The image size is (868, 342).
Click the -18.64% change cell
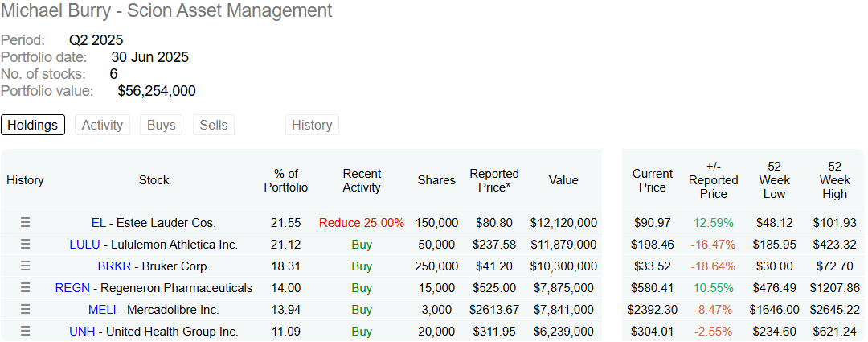[x=714, y=266]
